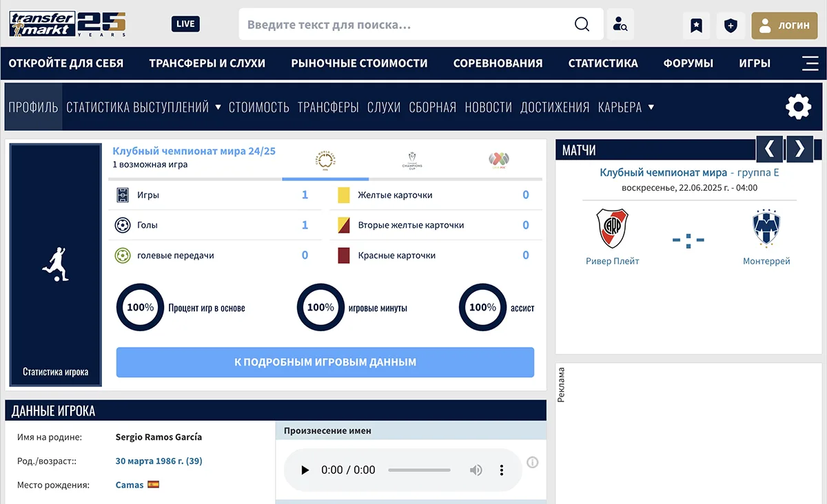Follow the Camas birthplace link

point(128,484)
